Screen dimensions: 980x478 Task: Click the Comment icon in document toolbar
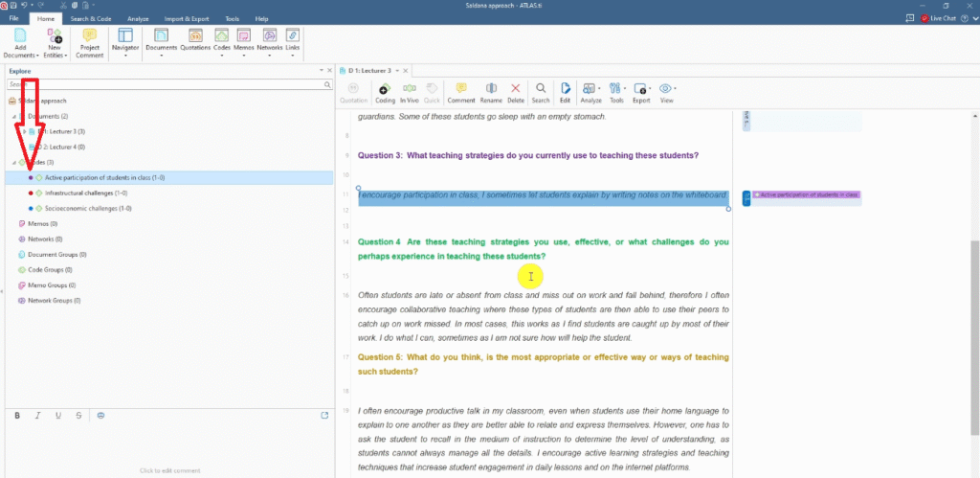(x=460, y=92)
